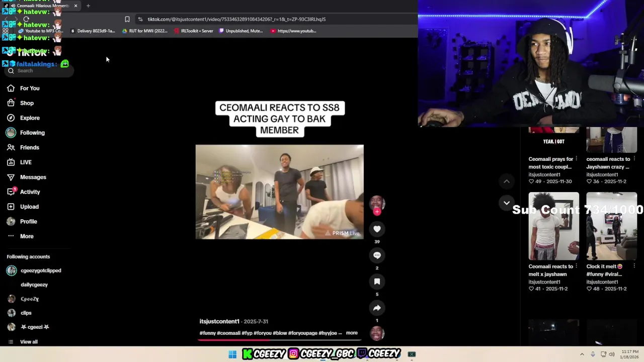The width and height of the screenshot is (644, 362).
Task: Open options for 'melt x jayshawn' video
Action: click(576, 266)
